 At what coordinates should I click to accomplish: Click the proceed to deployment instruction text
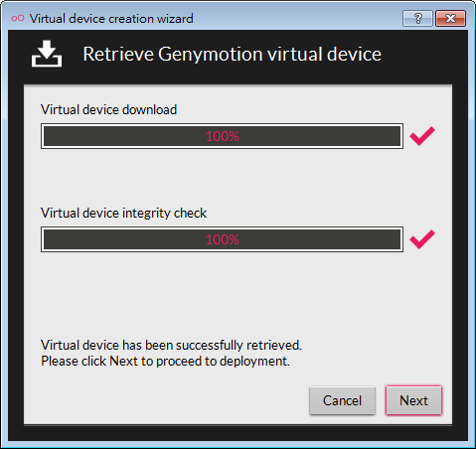[x=165, y=361]
